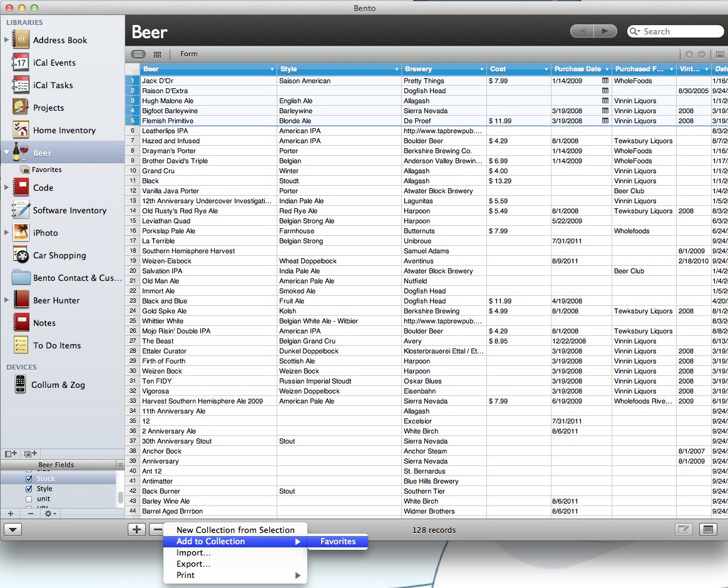The height and width of the screenshot is (588, 728).
Task: Toggle the bottom-left action menu button
Action: tap(13, 530)
